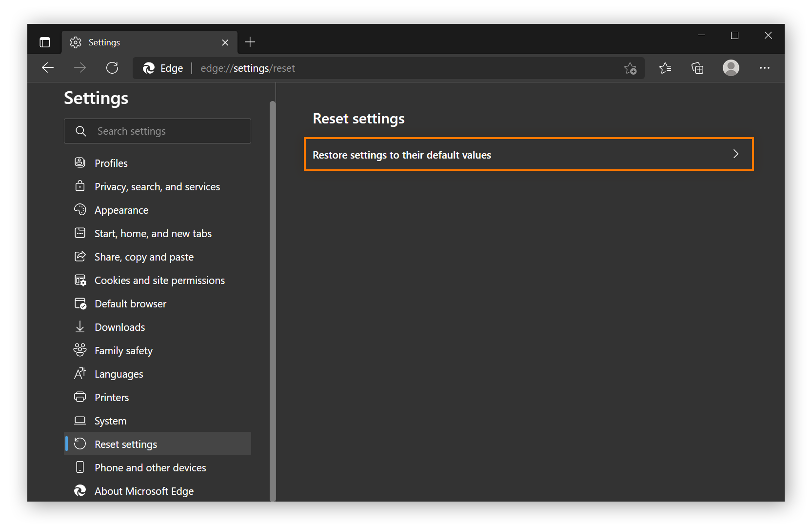Add this page to favorites star icon
This screenshot has height=525, width=812.
tap(630, 68)
